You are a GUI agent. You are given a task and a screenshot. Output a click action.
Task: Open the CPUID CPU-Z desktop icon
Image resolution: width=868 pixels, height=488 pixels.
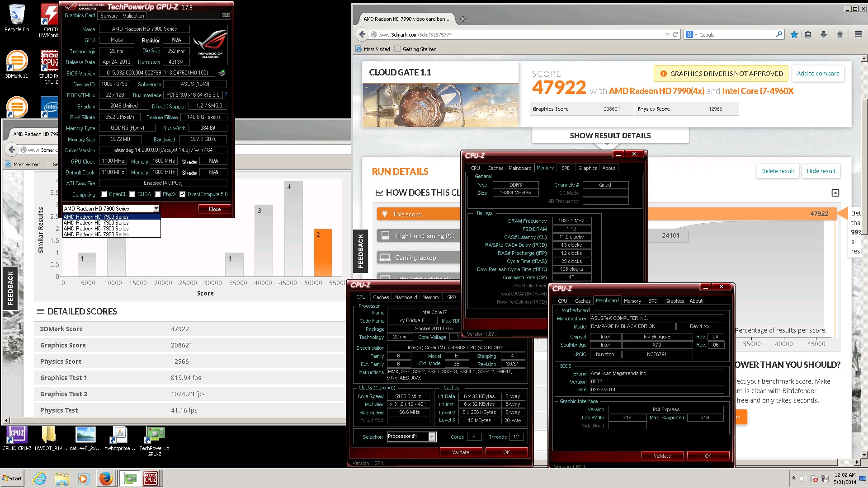(17, 438)
